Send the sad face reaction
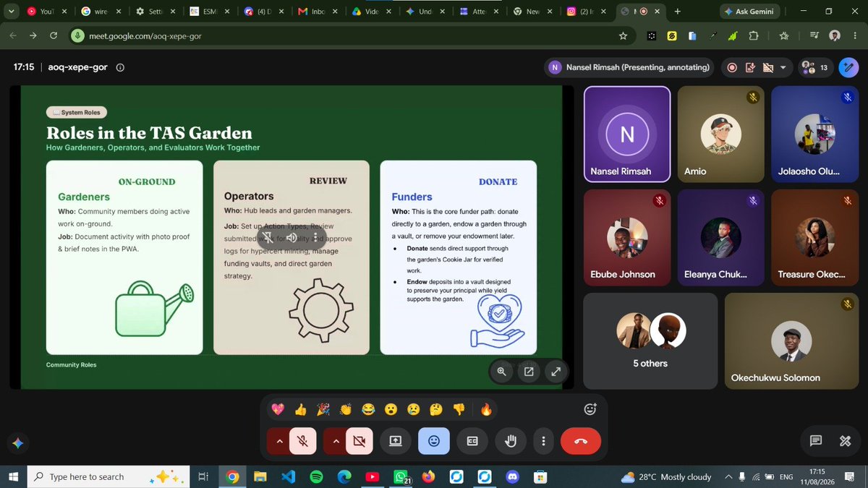This screenshot has height=488, width=868. click(413, 410)
